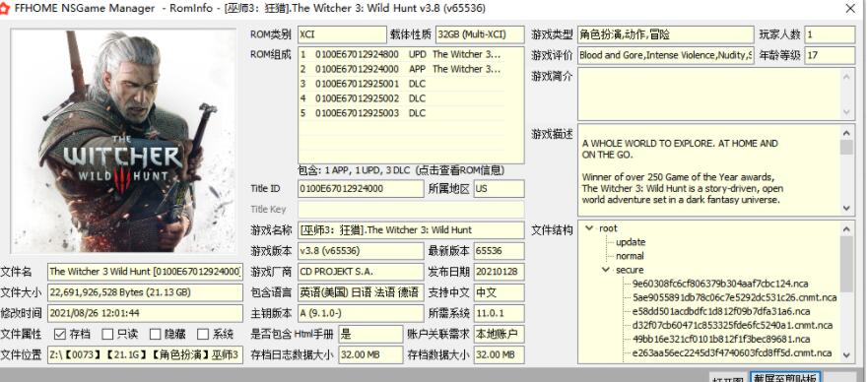Select e263aa56ec2245d3f4740603fcd8ff5d.cnmt.nca file

coord(732,352)
